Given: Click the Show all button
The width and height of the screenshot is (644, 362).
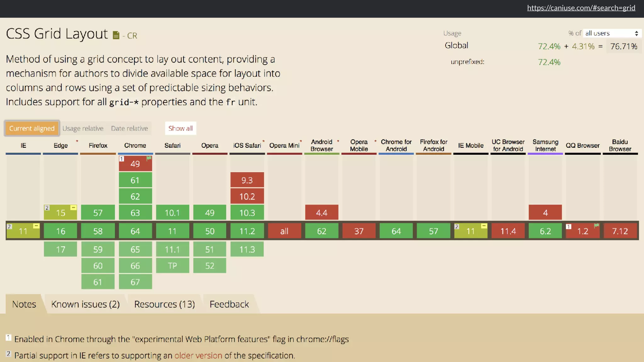Looking at the screenshot, I should point(180,128).
